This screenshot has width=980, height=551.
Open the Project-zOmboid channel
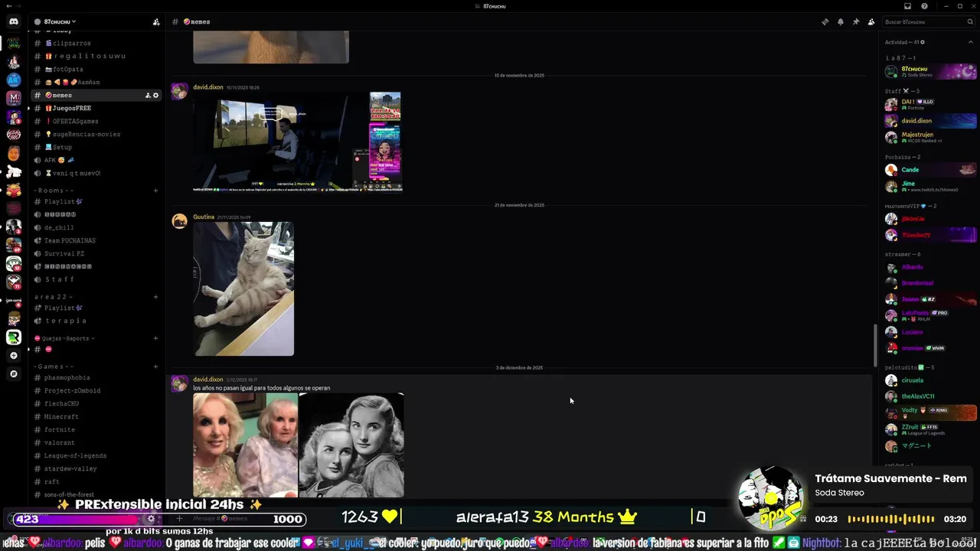96,390
